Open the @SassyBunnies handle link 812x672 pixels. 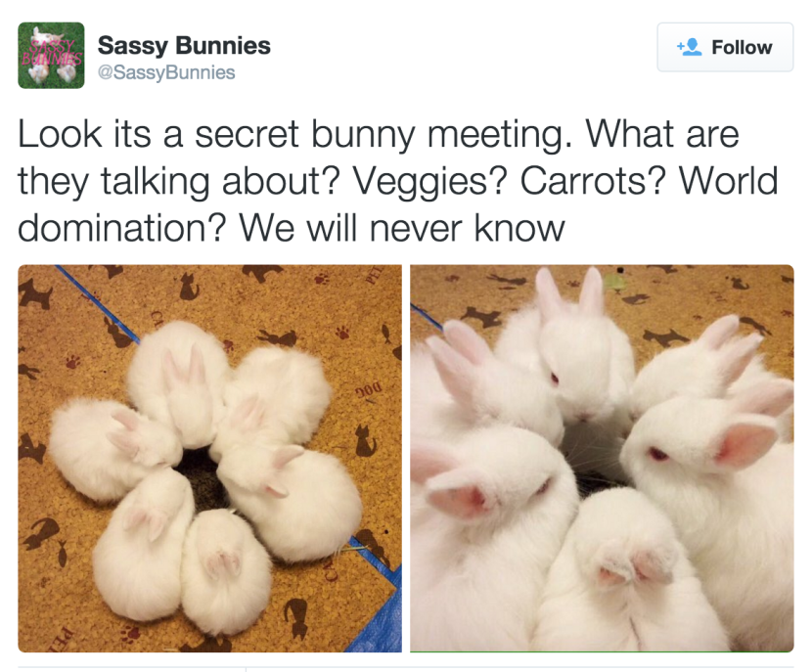pyautogui.click(x=166, y=72)
